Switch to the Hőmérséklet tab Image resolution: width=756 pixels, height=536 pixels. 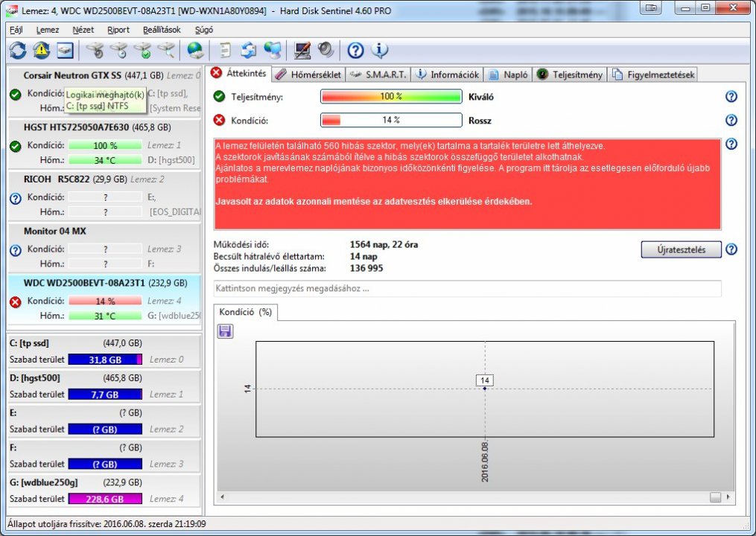tap(308, 74)
